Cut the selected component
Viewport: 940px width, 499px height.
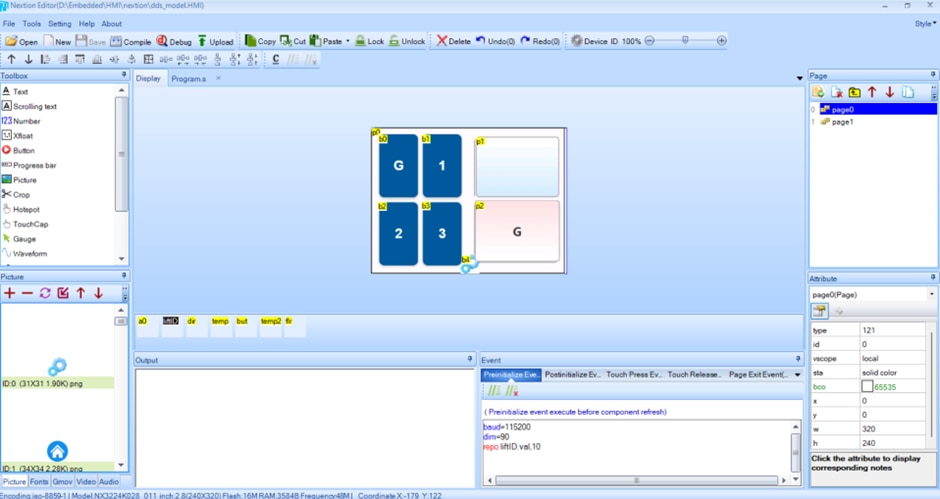tap(293, 41)
